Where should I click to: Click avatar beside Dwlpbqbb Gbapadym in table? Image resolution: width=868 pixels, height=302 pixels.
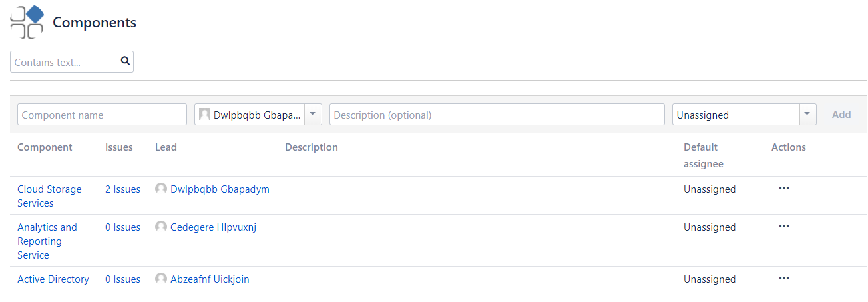[161, 189]
